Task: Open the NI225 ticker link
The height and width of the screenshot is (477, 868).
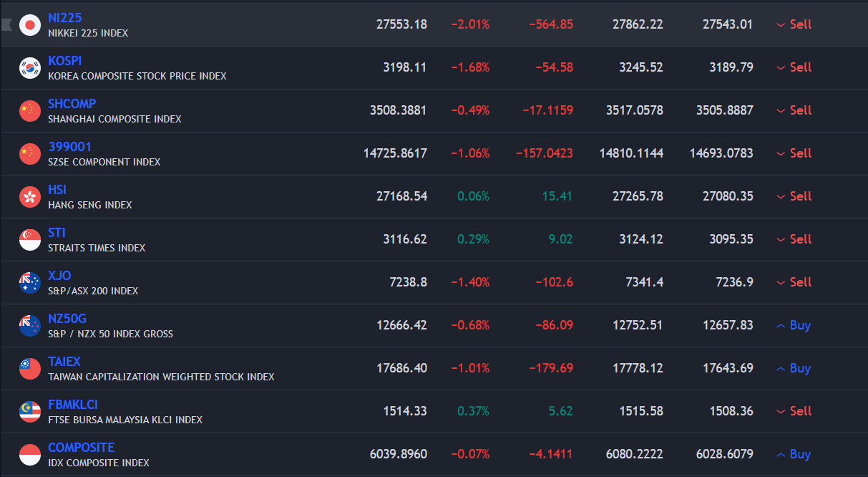Action: click(x=65, y=18)
